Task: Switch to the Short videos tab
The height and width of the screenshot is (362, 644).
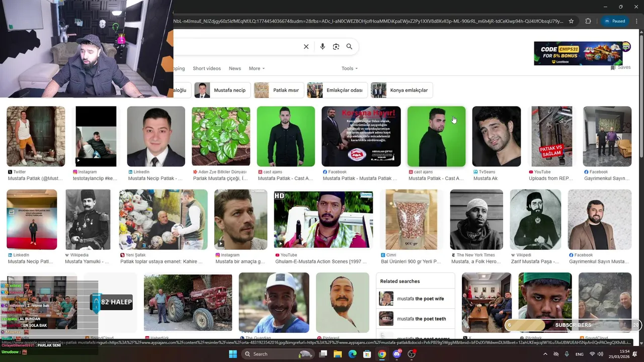Action: (x=207, y=68)
